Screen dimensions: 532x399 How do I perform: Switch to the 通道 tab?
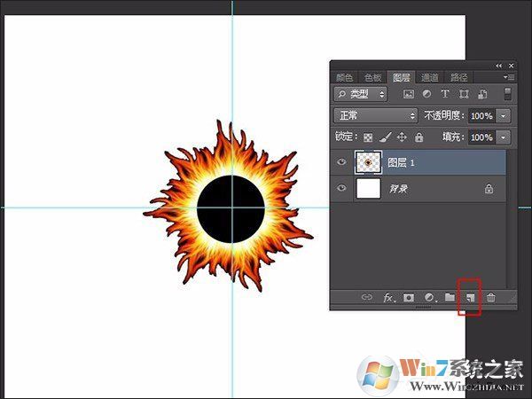click(x=429, y=77)
